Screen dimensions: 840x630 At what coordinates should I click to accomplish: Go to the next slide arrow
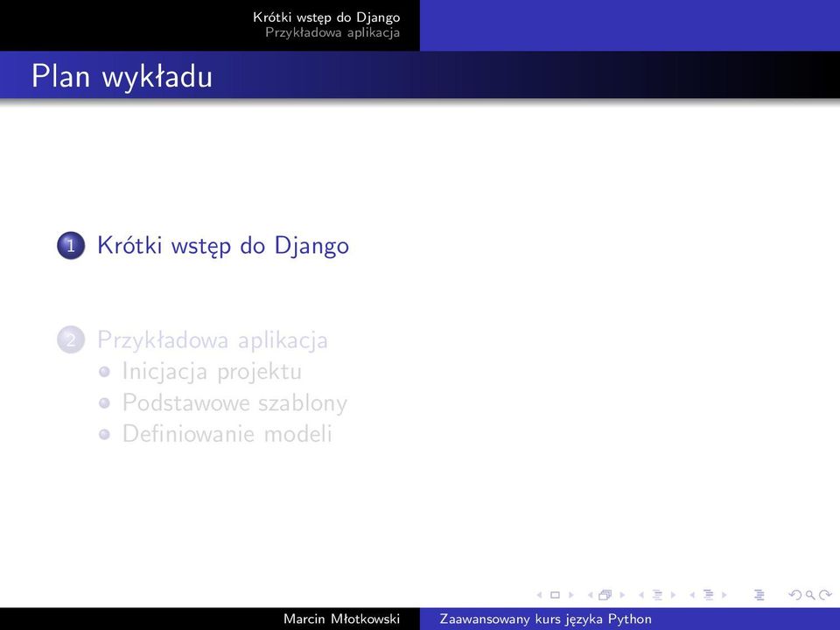(x=571, y=595)
